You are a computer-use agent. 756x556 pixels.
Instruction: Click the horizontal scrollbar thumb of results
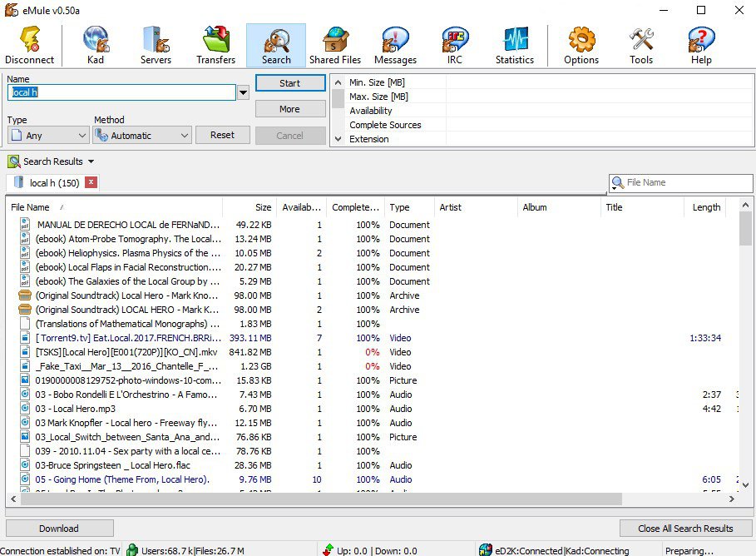coord(321,499)
